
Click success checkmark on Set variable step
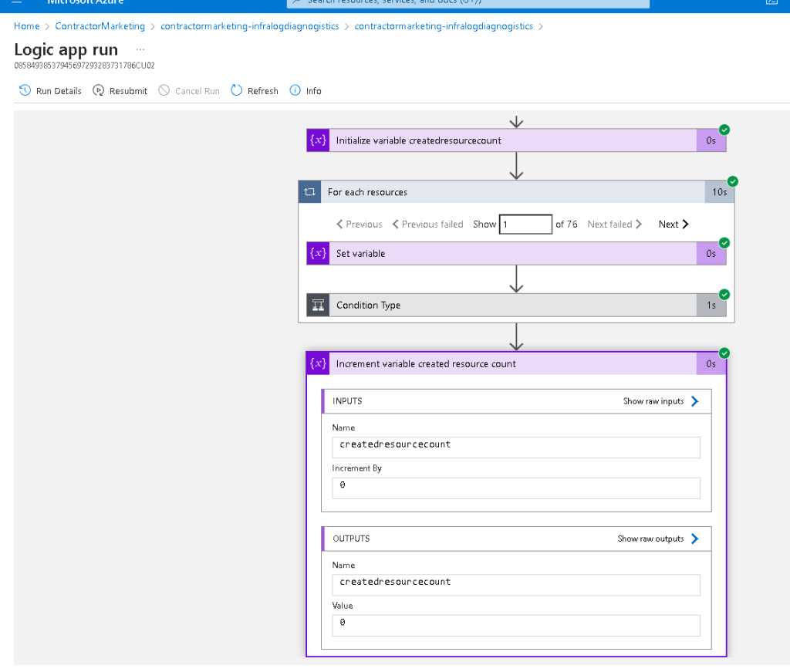[x=724, y=243]
